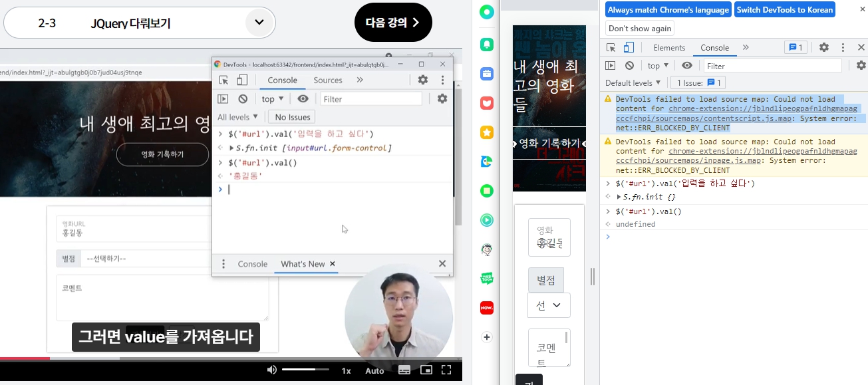The width and height of the screenshot is (868, 385).
Task: Expand the lecture list dropdown for 2-3 JQuery
Action: coord(259,23)
